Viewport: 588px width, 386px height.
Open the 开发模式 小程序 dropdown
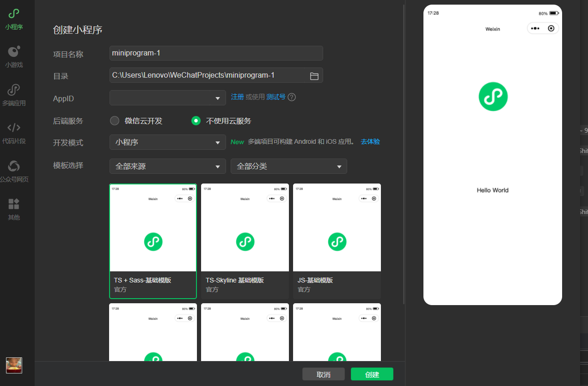coord(168,142)
